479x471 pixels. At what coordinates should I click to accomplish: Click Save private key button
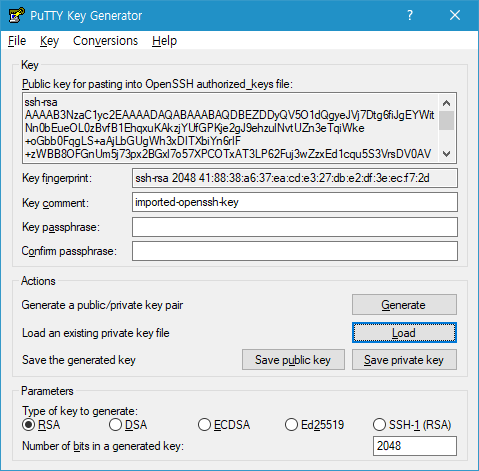coord(404,360)
